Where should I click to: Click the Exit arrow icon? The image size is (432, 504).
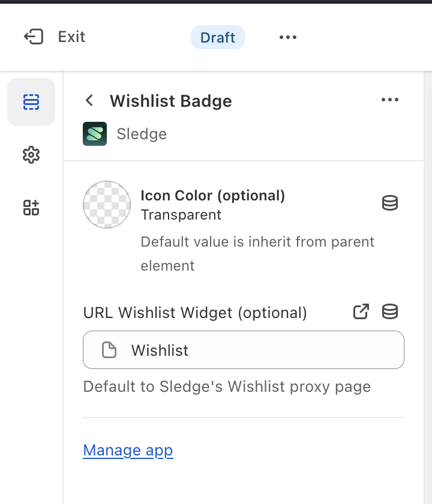[34, 37]
